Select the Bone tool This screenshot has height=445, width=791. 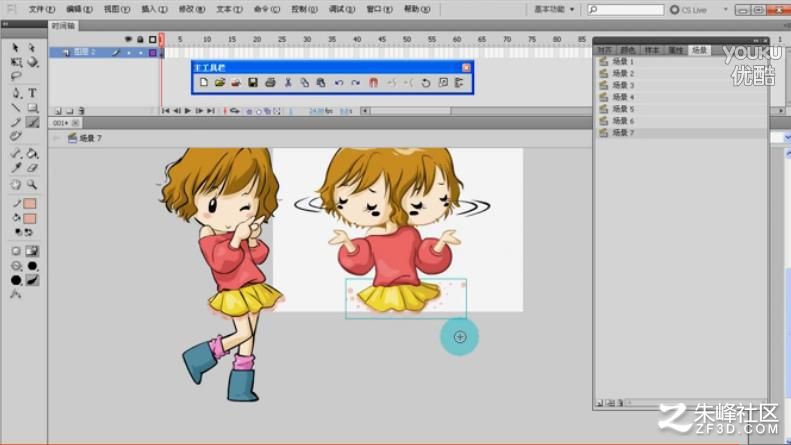tap(16, 153)
